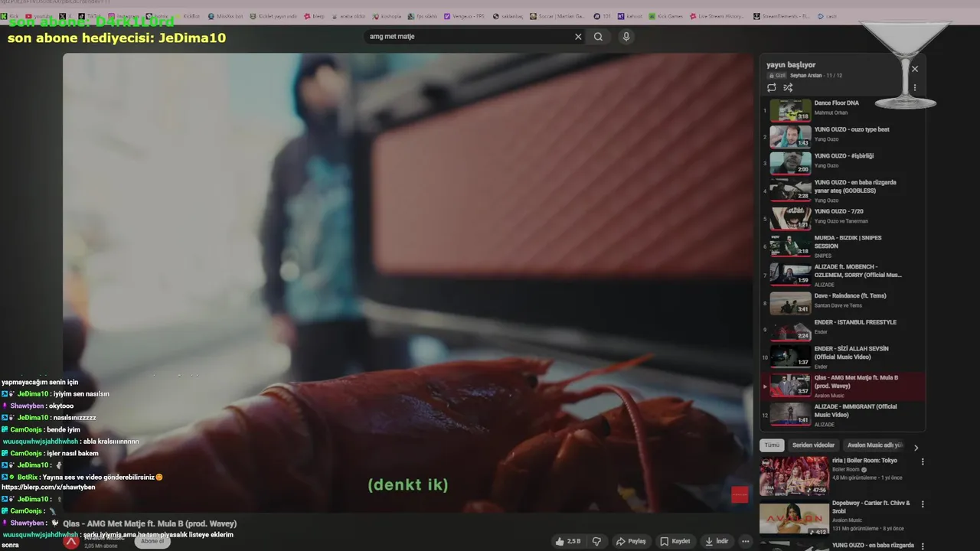
Task: Click the red square badge on video
Action: click(740, 495)
